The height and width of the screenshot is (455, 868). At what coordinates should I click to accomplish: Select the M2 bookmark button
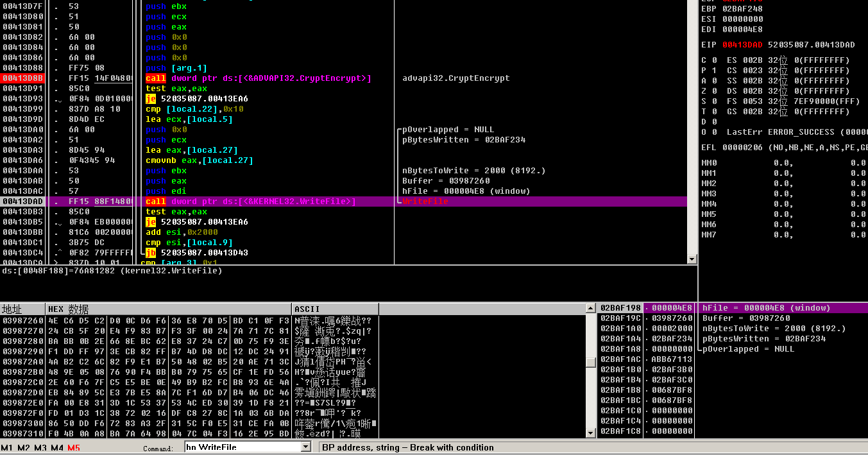[x=23, y=447]
